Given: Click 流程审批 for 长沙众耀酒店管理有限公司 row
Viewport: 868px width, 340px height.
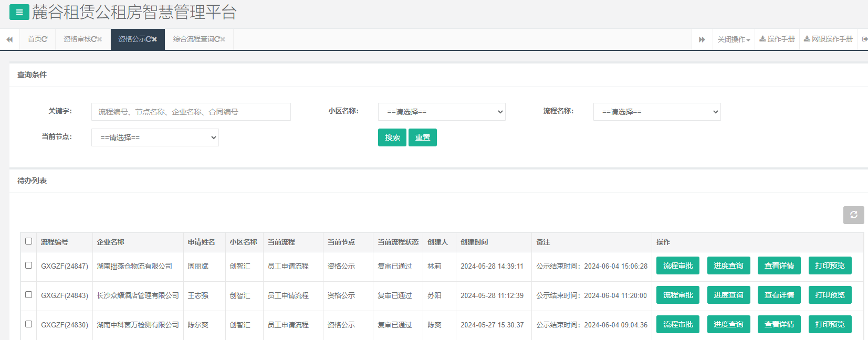Looking at the screenshot, I should (x=677, y=295).
